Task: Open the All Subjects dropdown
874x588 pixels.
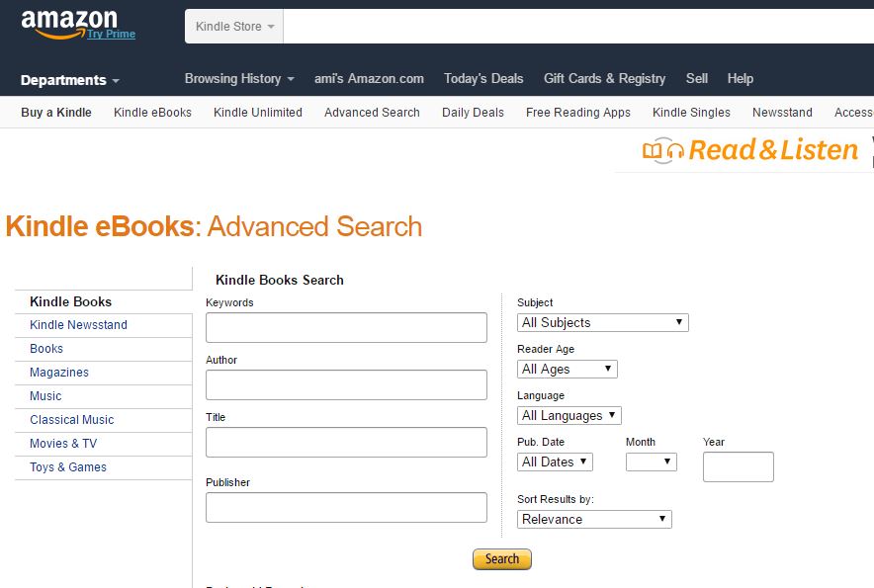Action: click(x=602, y=322)
